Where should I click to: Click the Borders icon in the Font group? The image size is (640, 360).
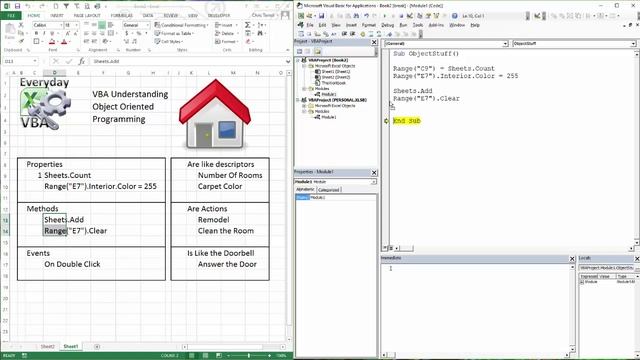(36, 41)
